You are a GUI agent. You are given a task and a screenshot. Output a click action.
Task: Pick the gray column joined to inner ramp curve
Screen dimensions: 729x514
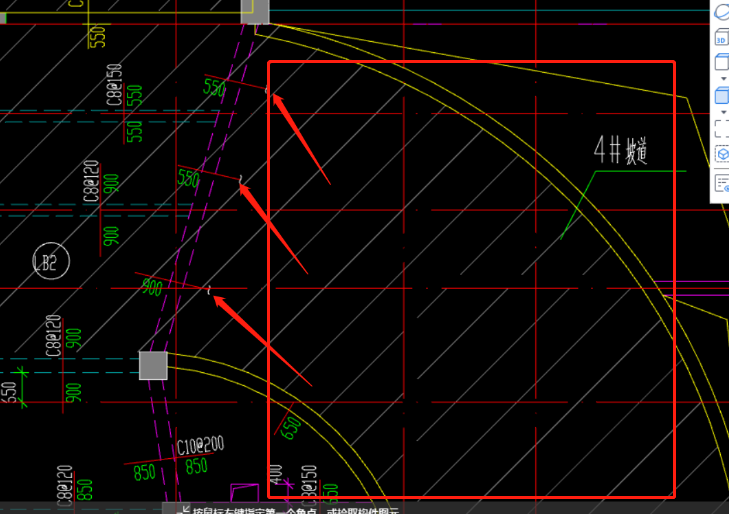point(153,366)
